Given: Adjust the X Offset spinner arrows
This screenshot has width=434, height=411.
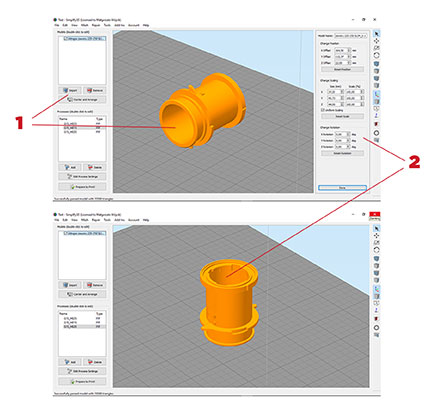Looking at the screenshot, I should (x=349, y=50).
